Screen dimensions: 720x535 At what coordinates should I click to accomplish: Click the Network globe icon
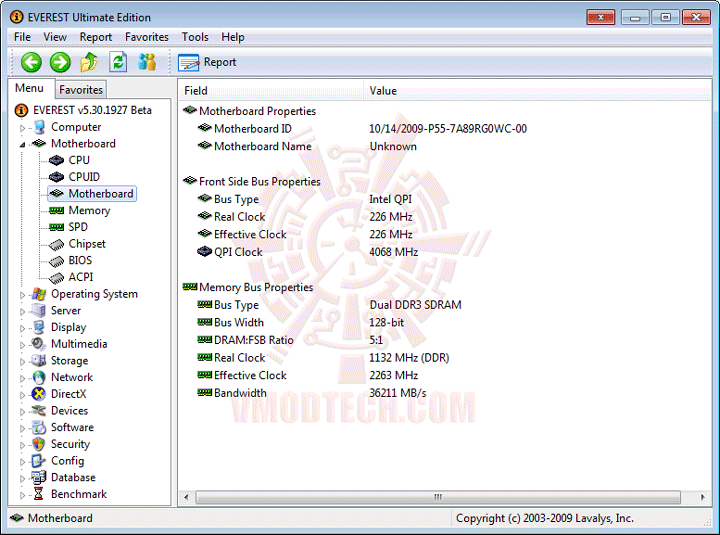(39, 377)
